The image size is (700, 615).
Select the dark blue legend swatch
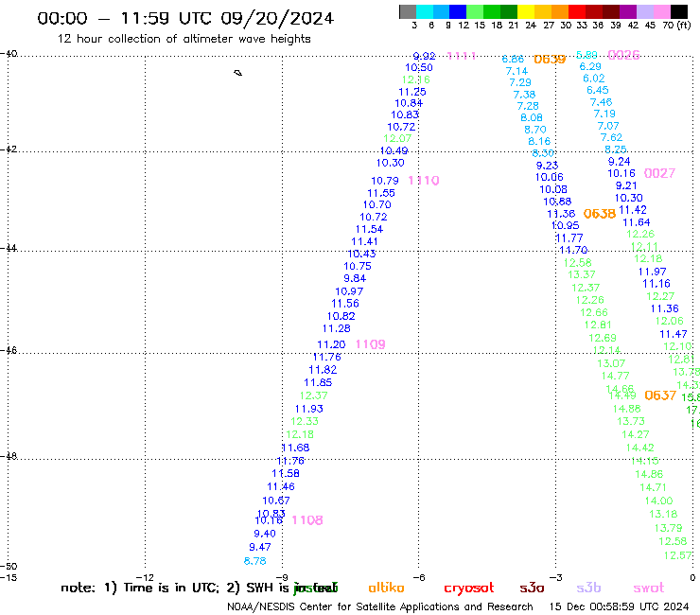(x=458, y=11)
